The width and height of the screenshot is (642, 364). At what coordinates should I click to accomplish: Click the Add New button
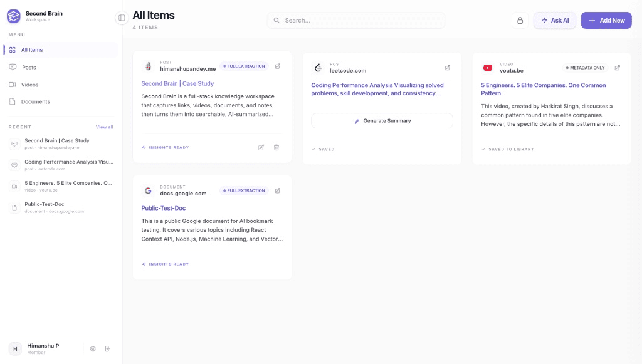pos(606,21)
